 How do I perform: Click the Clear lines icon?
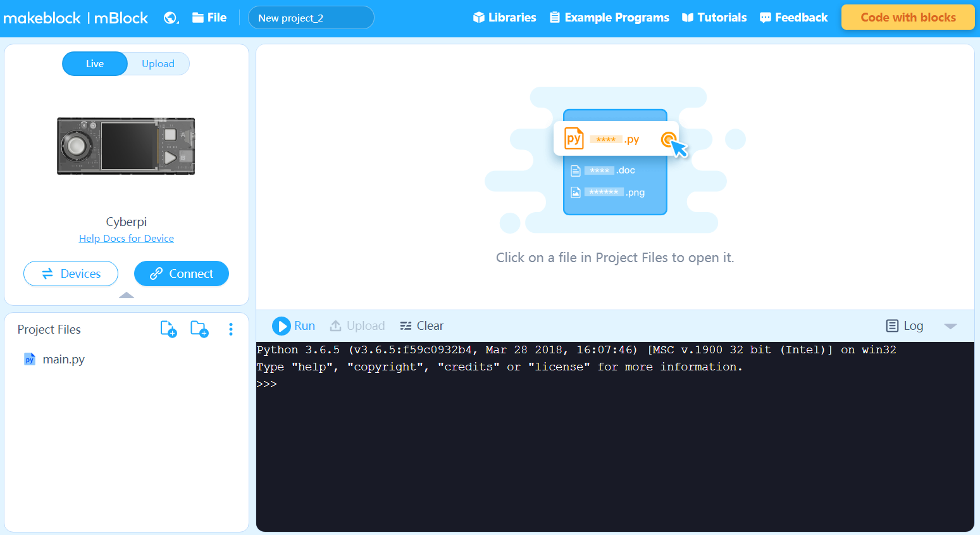[x=406, y=326]
